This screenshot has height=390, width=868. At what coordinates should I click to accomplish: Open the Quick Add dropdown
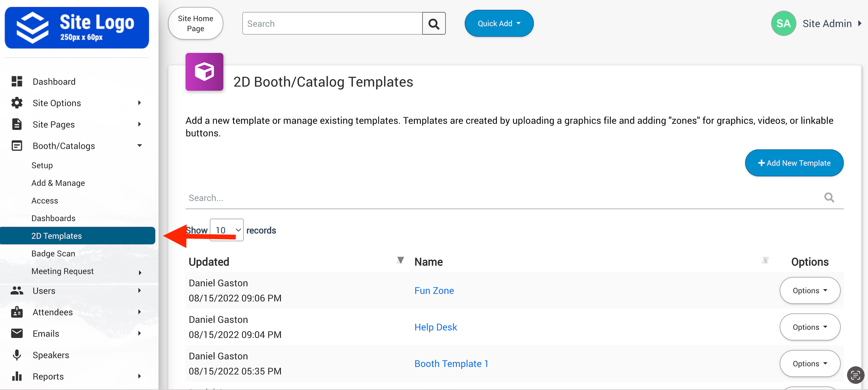(499, 23)
